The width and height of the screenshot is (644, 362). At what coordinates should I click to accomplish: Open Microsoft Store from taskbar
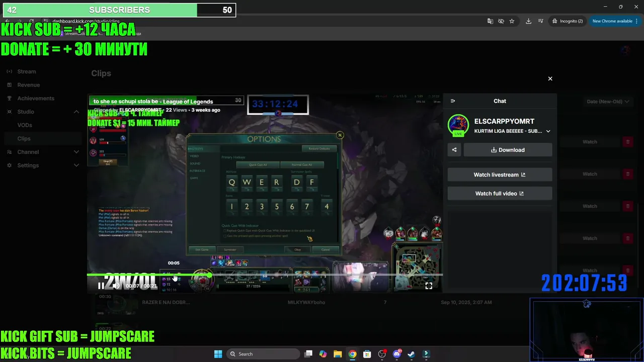[x=367, y=354]
